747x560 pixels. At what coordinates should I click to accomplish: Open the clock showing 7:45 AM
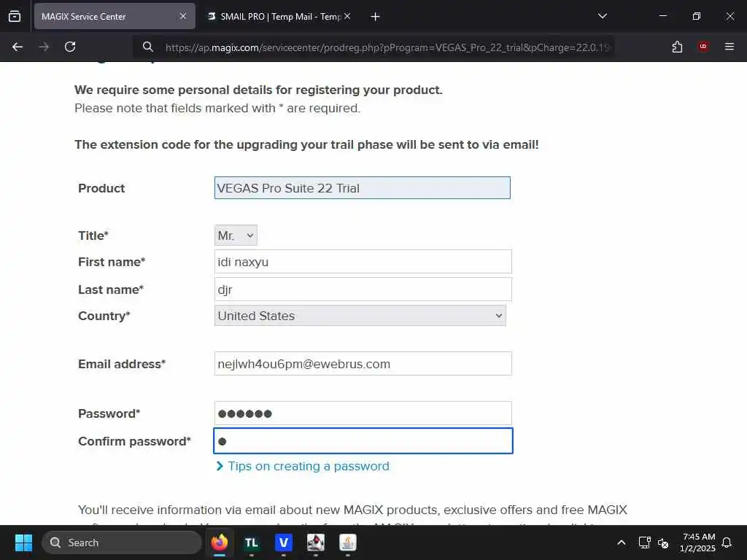click(698, 542)
